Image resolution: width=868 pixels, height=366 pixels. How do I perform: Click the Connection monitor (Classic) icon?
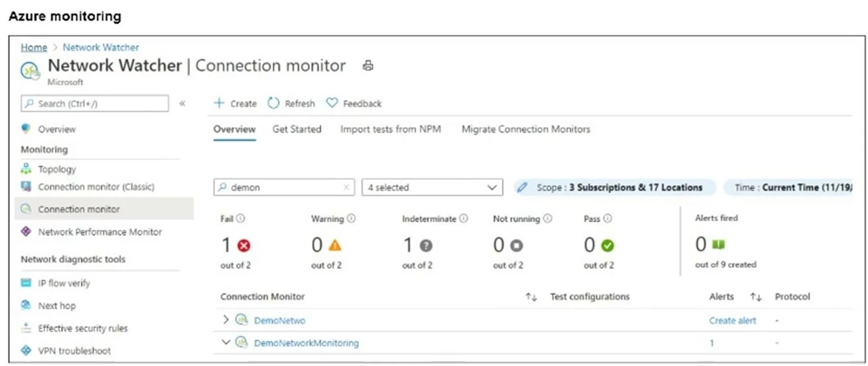coord(26,186)
